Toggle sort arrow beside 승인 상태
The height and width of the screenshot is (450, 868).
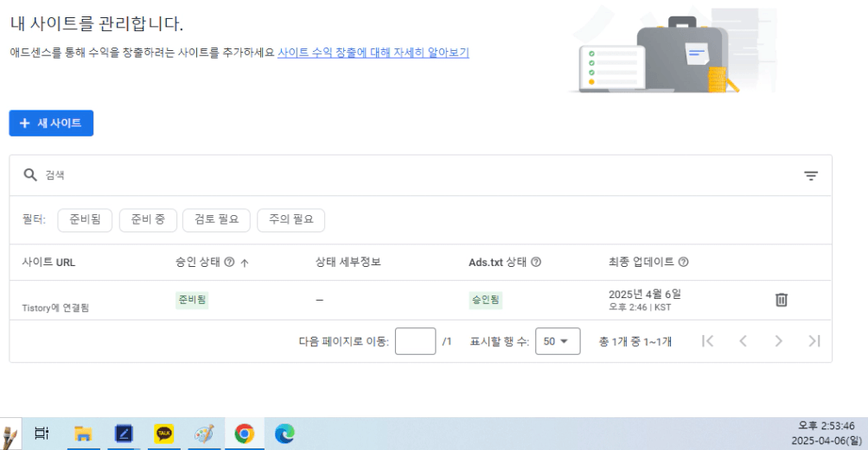(x=245, y=263)
